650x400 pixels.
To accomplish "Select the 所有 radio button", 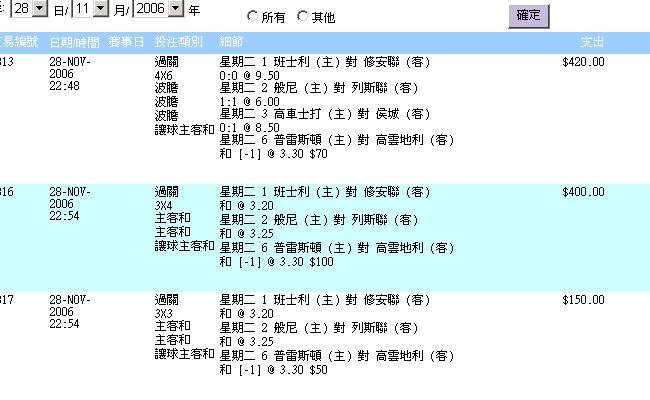I will [252, 17].
